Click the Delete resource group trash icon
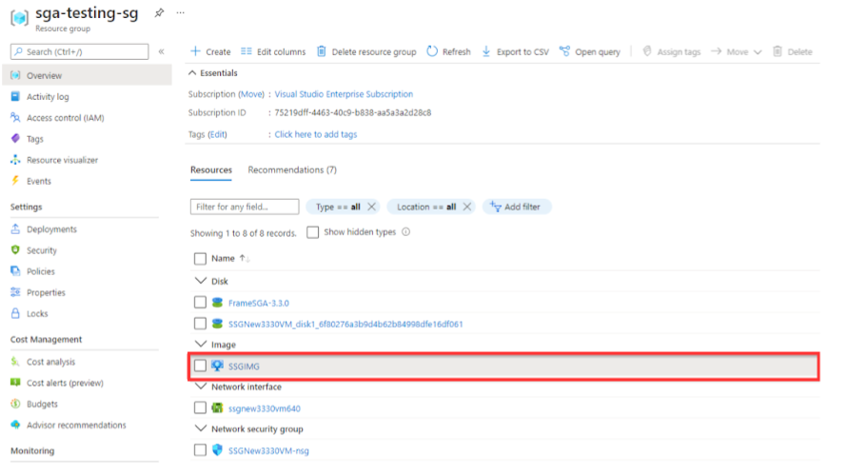The image size is (868, 475). [322, 51]
